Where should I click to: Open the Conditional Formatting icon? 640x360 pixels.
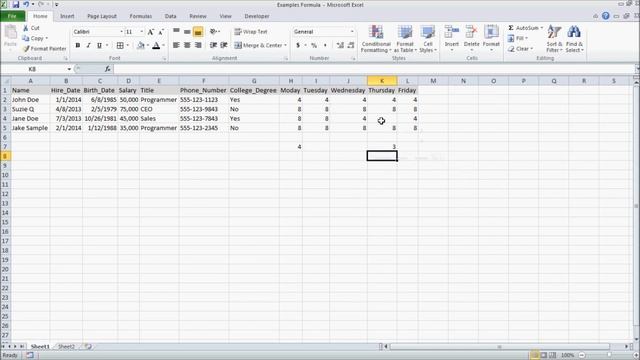tap(376, 32)
